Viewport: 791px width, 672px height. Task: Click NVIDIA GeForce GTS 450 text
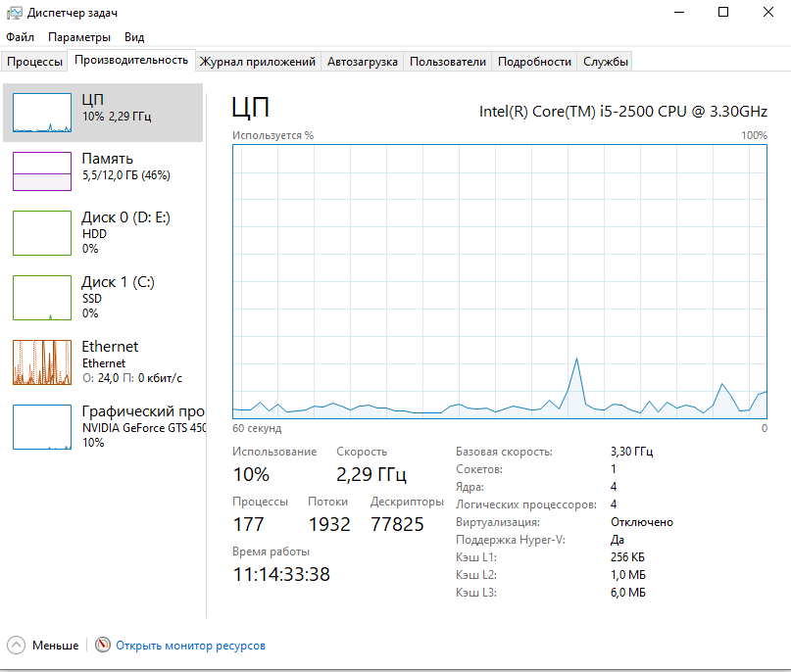pyautogui.click(x=144, y=428)
